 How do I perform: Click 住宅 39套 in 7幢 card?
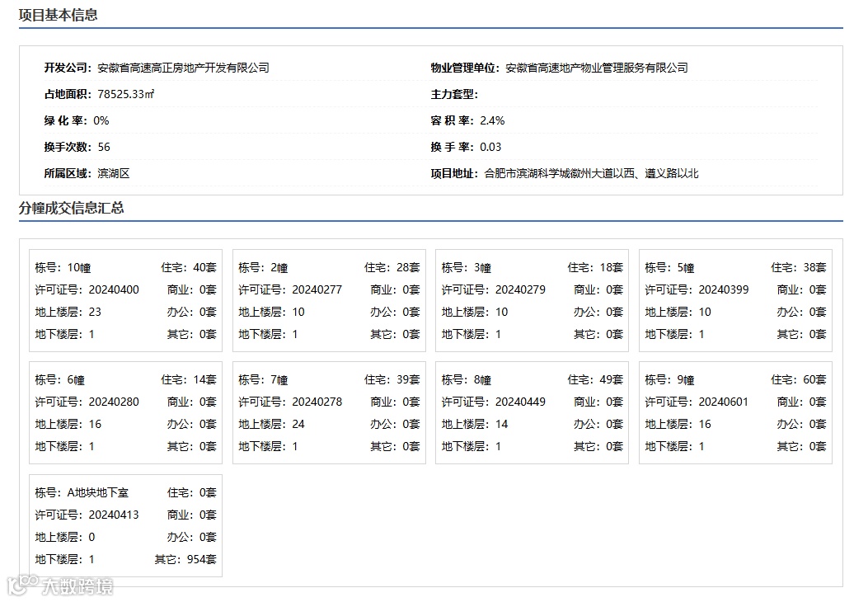(392, 380)
